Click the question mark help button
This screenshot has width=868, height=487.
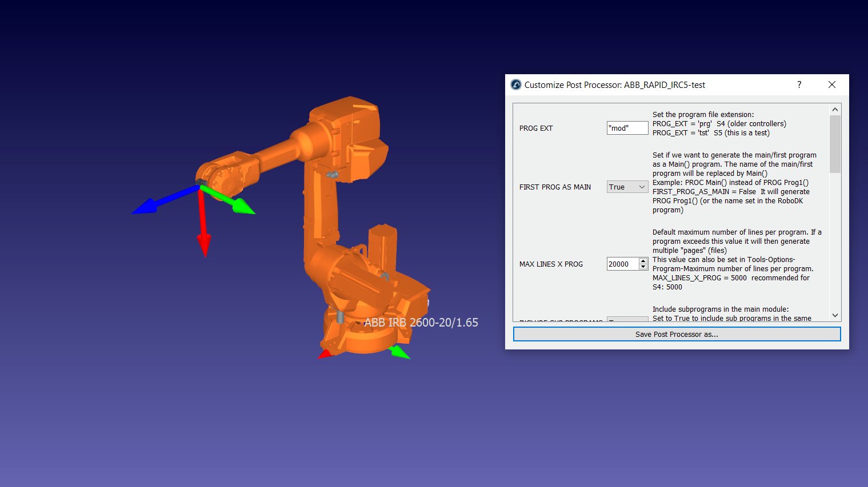coord(799,84)
